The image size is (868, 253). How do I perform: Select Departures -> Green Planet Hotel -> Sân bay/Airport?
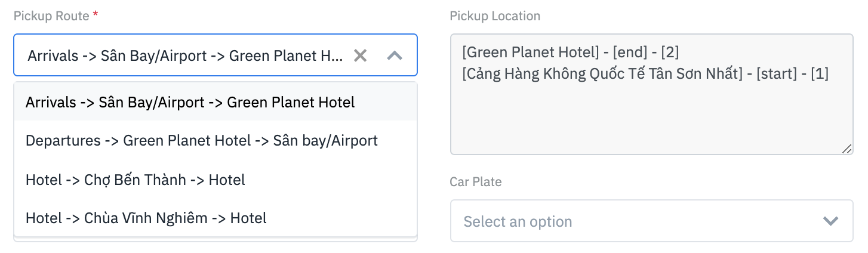pos(201,141)
